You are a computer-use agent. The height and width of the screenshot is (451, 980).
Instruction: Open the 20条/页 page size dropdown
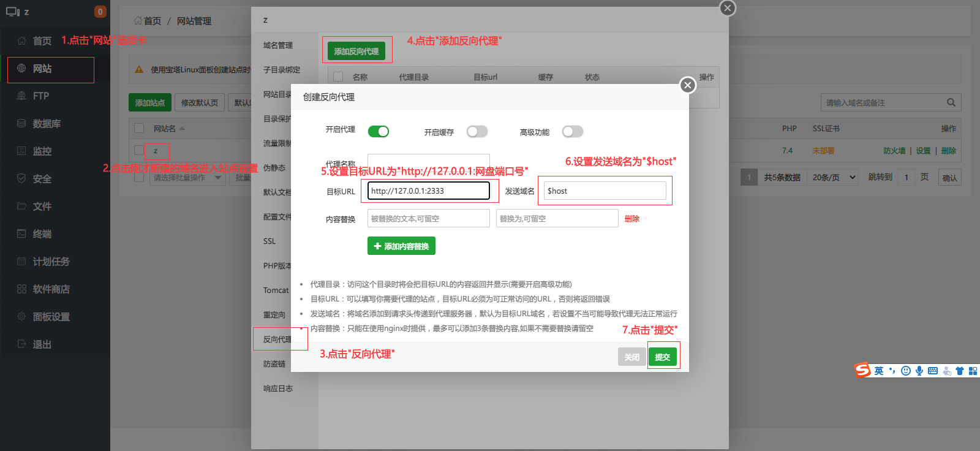click(x=834, y=178)
